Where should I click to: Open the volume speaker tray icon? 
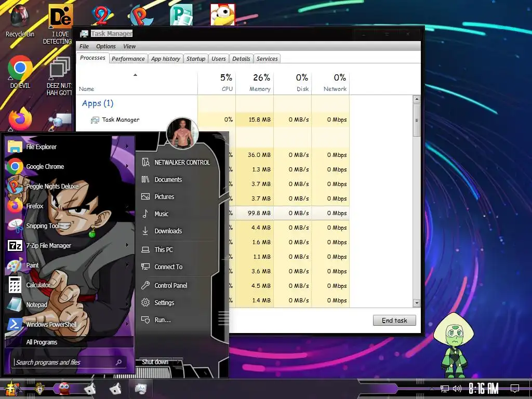pos(457,389)
